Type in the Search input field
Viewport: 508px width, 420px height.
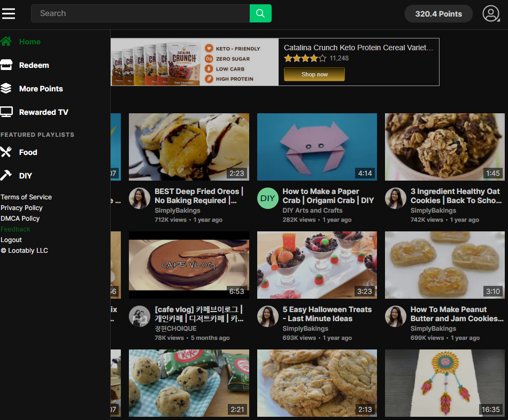pos(140,13)
